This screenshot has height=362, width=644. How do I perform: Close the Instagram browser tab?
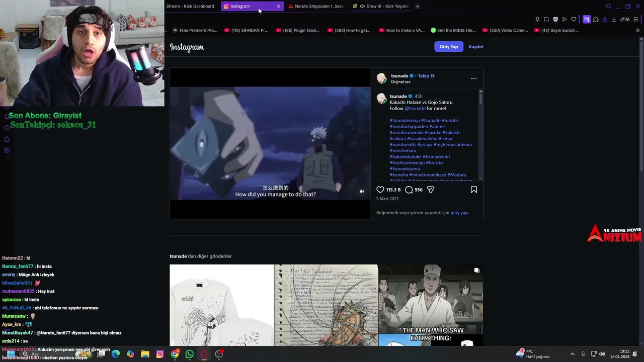point(278,7)
